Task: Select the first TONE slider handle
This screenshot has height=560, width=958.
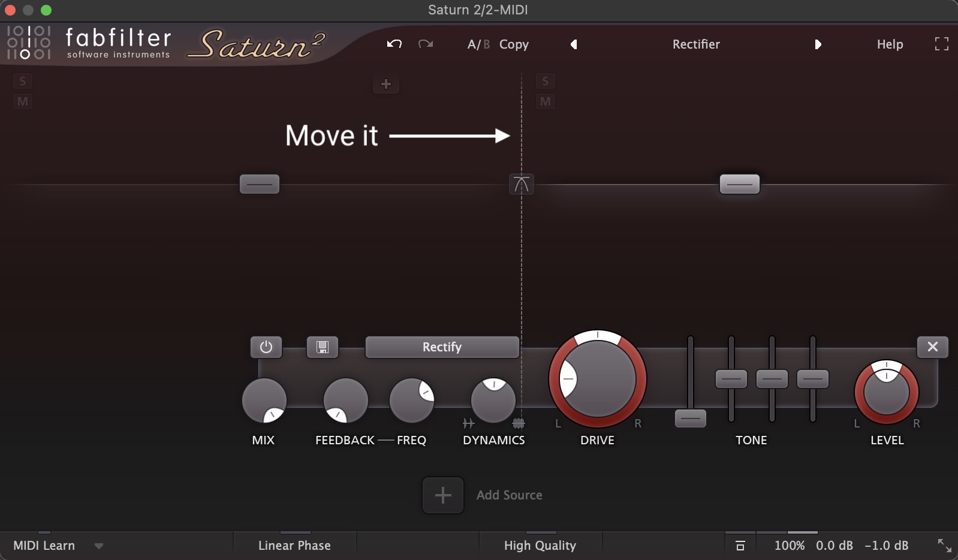Action: [691, 419]
